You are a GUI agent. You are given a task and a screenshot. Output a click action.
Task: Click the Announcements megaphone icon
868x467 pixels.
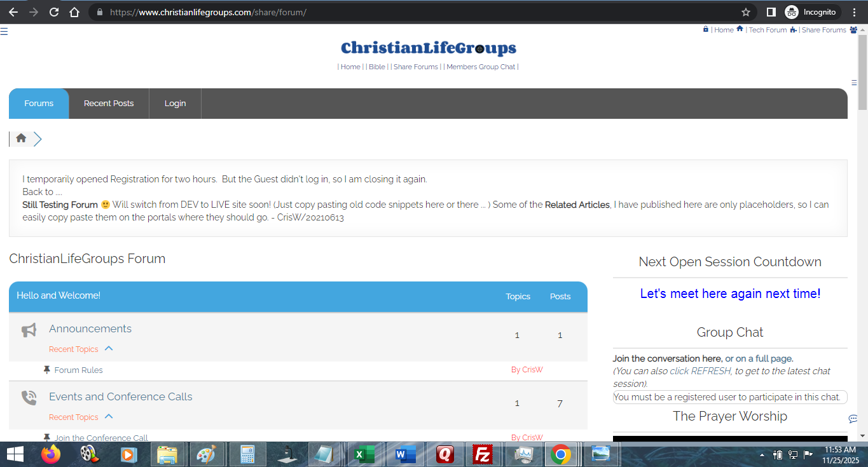click(x=29, y=330)
